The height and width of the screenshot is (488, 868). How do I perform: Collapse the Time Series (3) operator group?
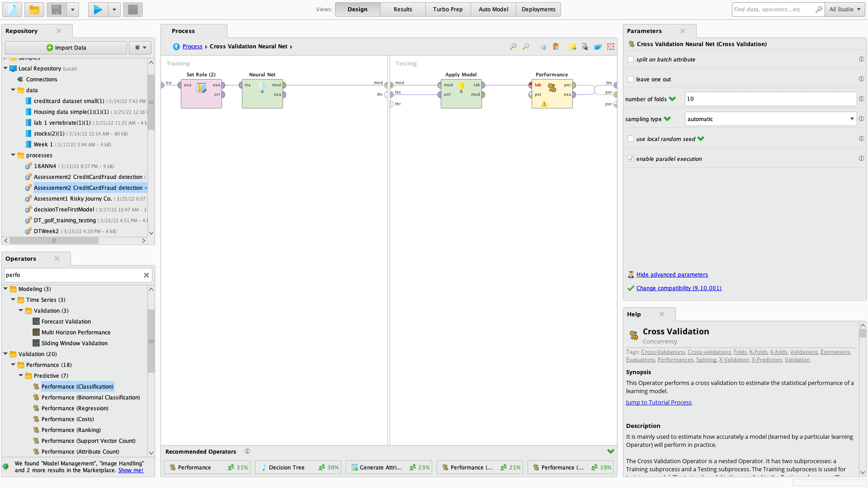[x=13, y=300]
